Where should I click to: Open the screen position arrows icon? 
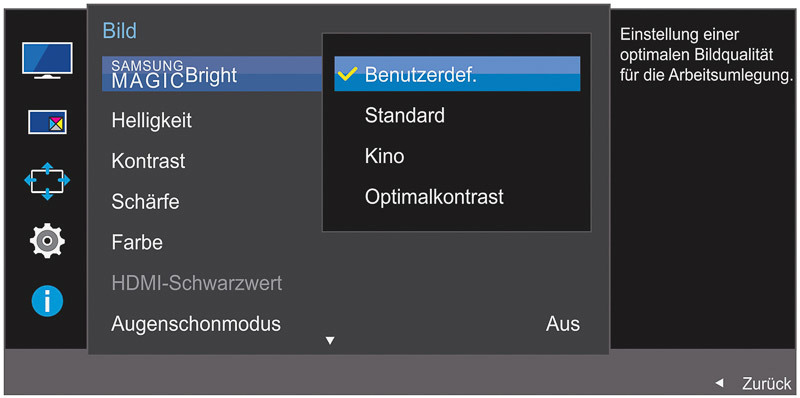47,181
